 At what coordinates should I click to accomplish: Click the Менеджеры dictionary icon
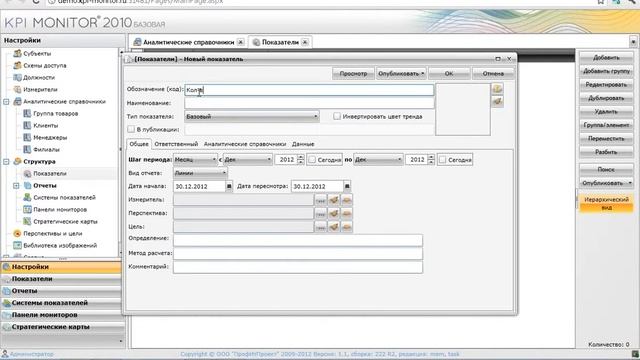click(x=27, y=138)
